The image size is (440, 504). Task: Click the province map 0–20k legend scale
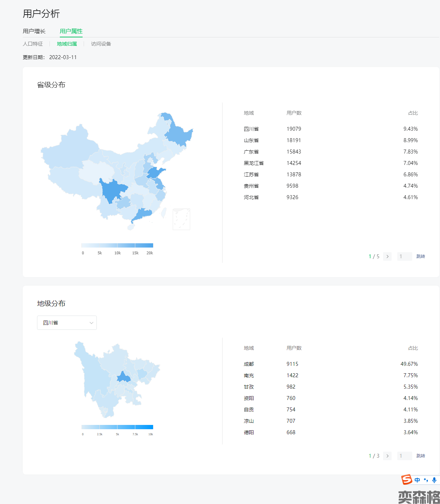pyautogui.click(x=117, y=245)
